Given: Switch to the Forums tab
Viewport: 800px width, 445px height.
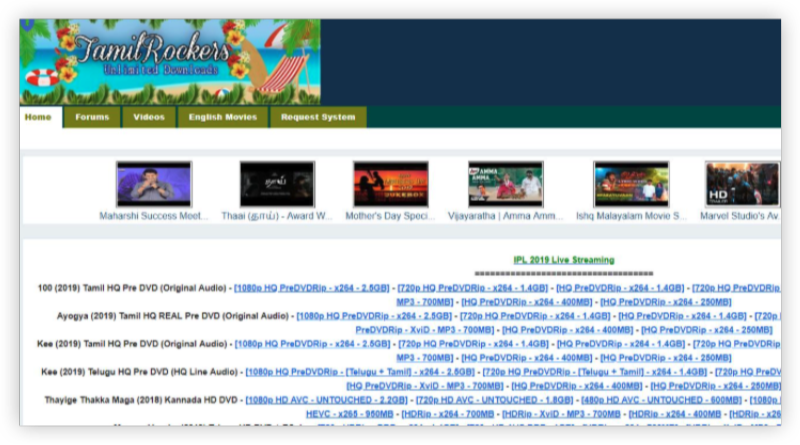Looking at the screenshot, I should [92, 117].
